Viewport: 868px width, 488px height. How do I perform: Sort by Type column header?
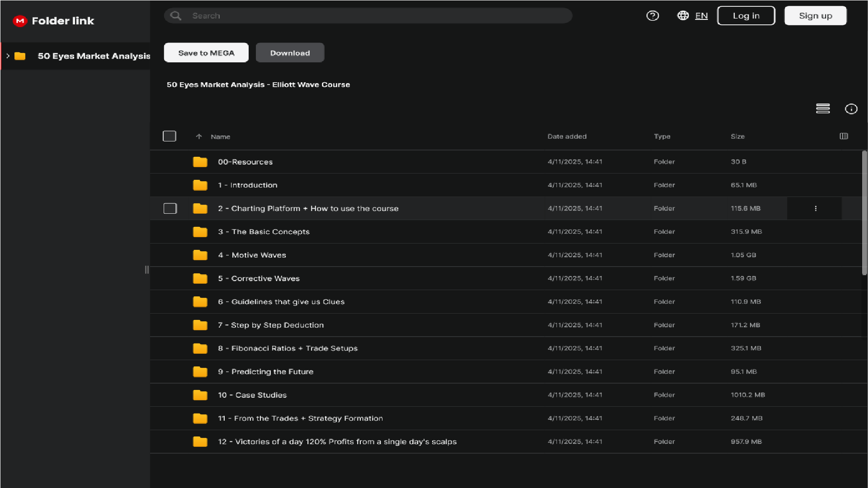click(x=662, y=136)
